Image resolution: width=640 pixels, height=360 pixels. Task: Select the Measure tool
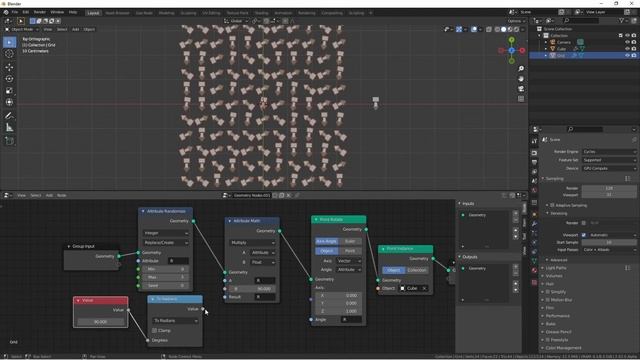click(x=9, y=128)
